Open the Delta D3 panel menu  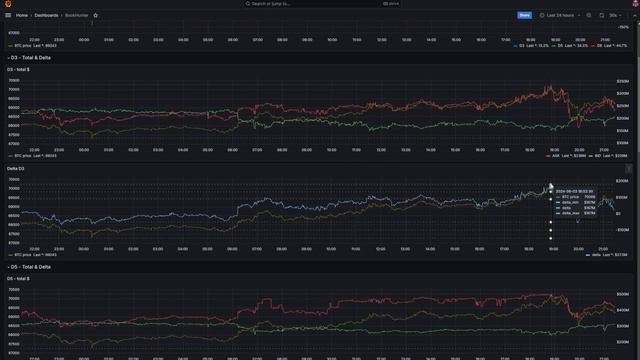coord(629,169)
